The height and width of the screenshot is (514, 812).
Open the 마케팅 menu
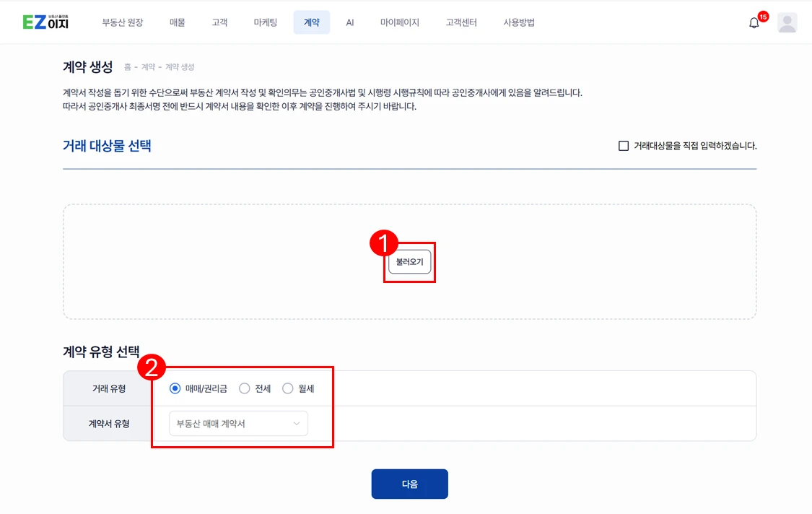(266, 22)
